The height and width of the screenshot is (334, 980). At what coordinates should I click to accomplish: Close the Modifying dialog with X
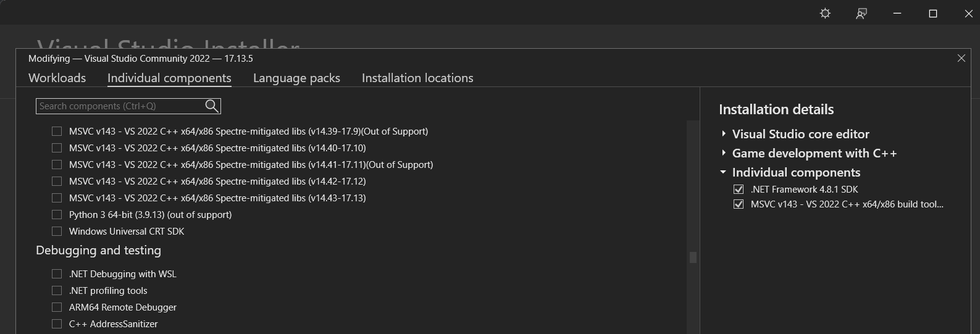pos(961,58)
